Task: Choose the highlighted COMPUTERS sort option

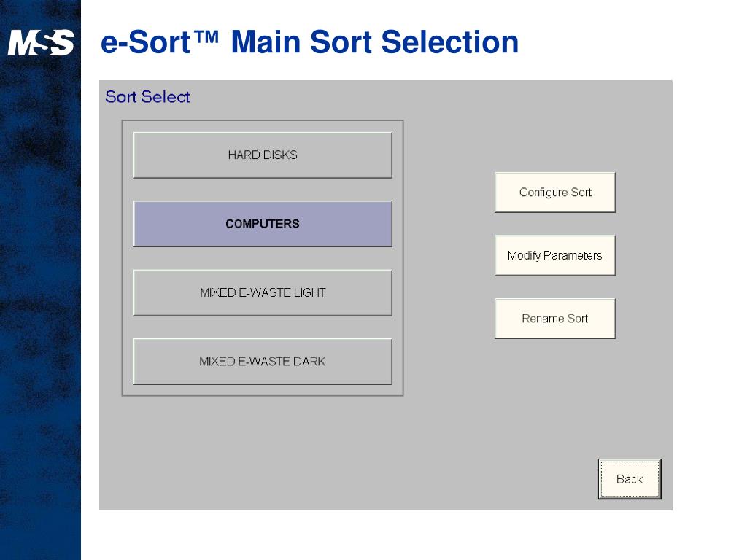Action: 263,224
